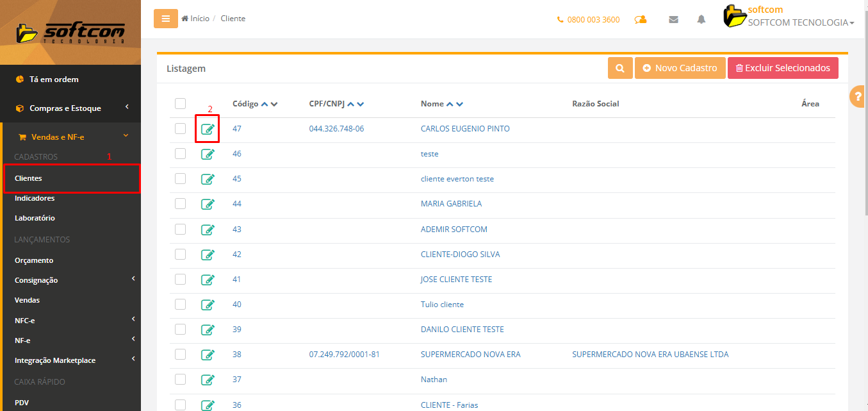Click the orange help question mark icon
The image size is (868, 411).
point(858,97)
